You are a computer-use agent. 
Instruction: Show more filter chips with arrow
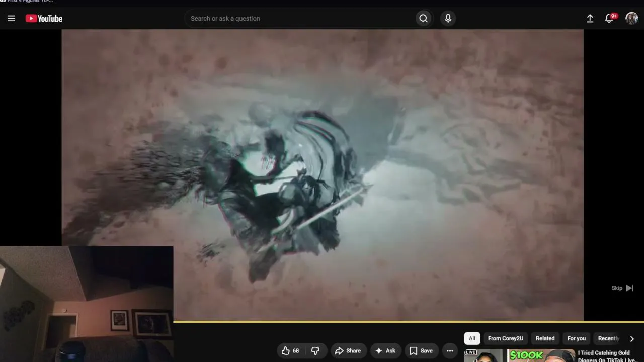pos(632,338)
